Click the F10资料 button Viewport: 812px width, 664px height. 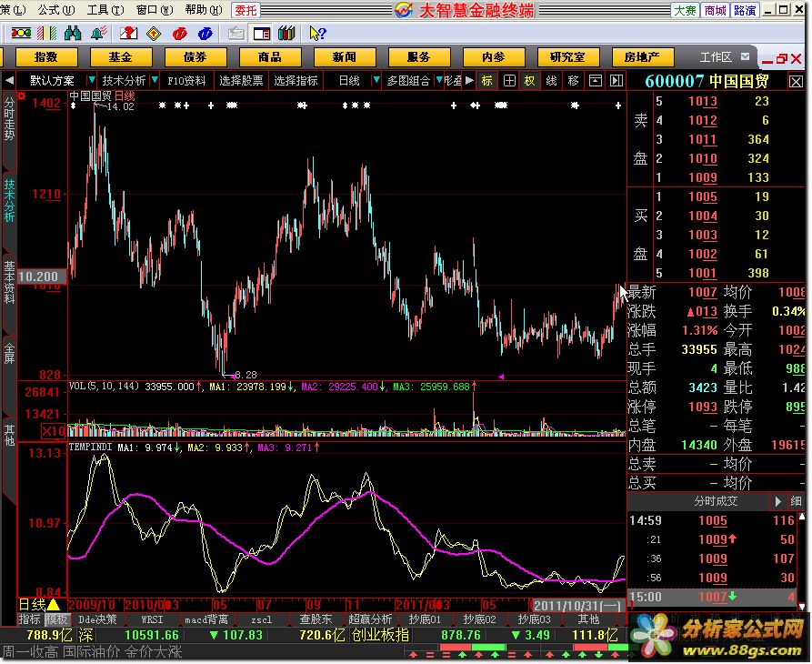(186, 81)
